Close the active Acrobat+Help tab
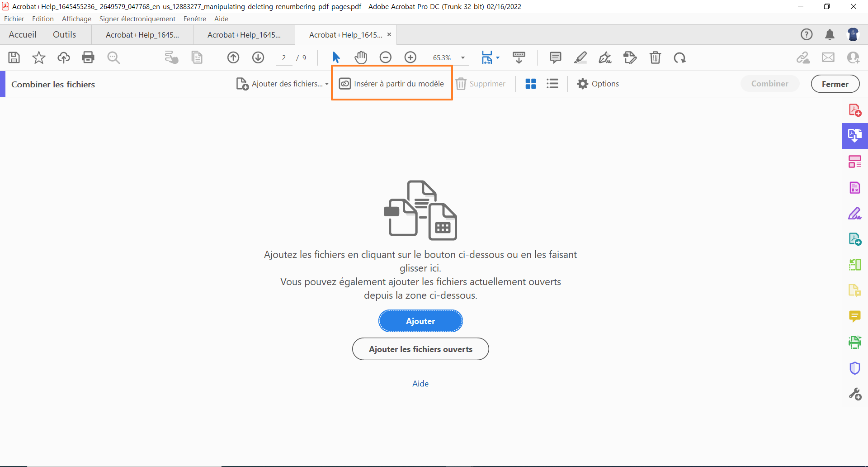 [x=389, y=34]
